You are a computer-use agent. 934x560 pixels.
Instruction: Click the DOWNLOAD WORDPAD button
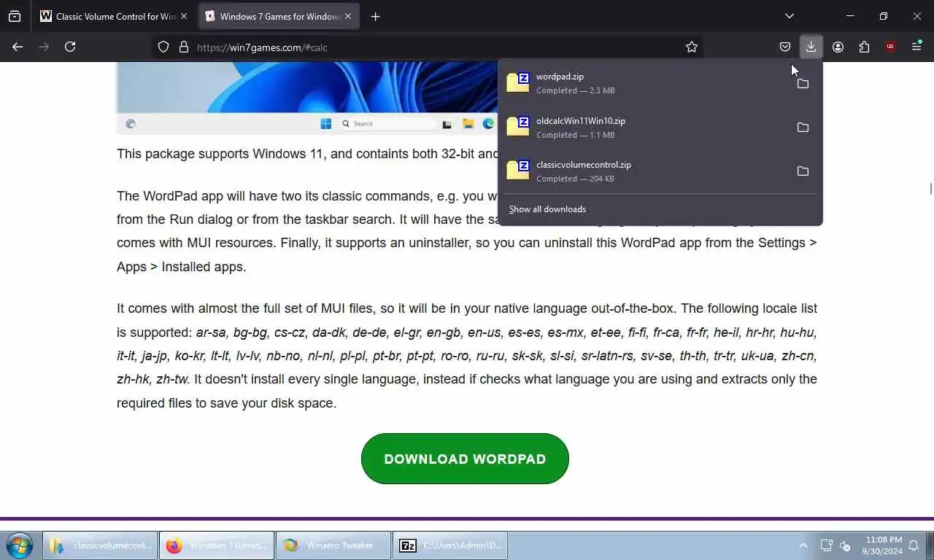(x=465, y=459)
